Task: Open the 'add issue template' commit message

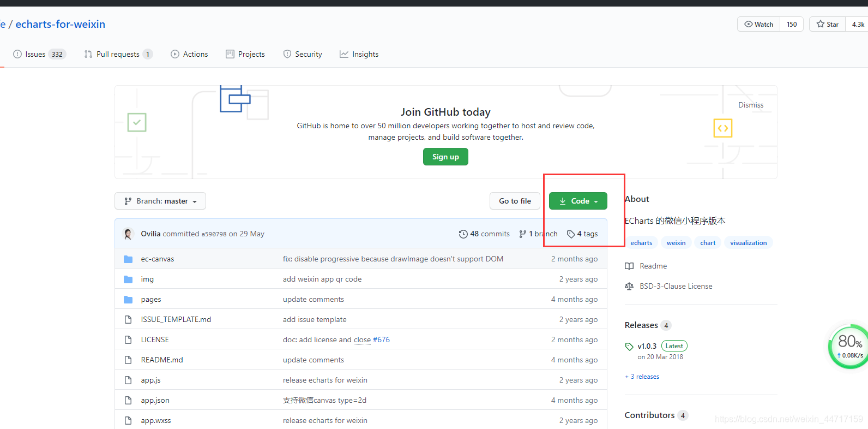Action: [315, 319]
